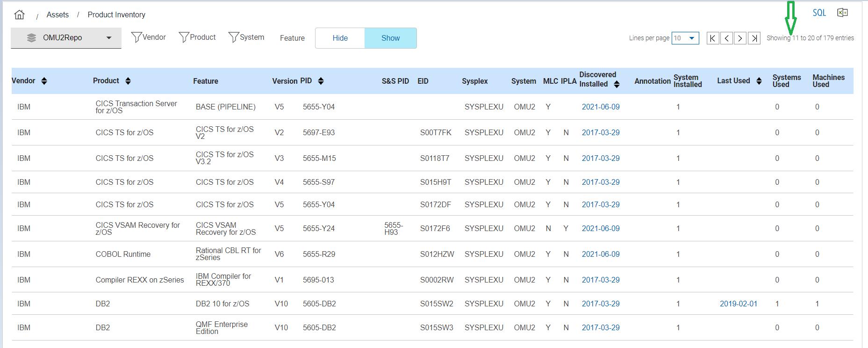Open discovered date for DB2 10 for z/OS
The width and height of the screenshot is (868, 348).
pos(601,304)
